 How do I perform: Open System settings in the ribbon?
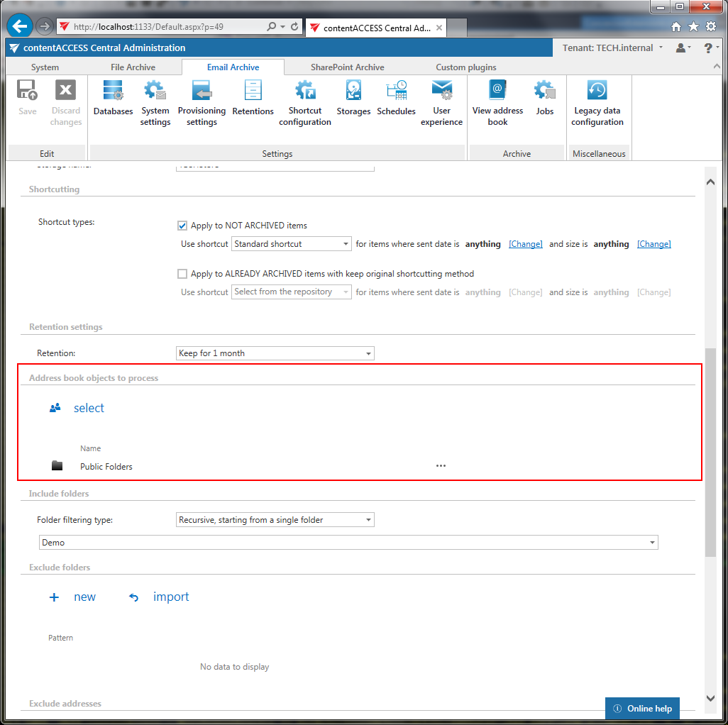click(155, 103)
